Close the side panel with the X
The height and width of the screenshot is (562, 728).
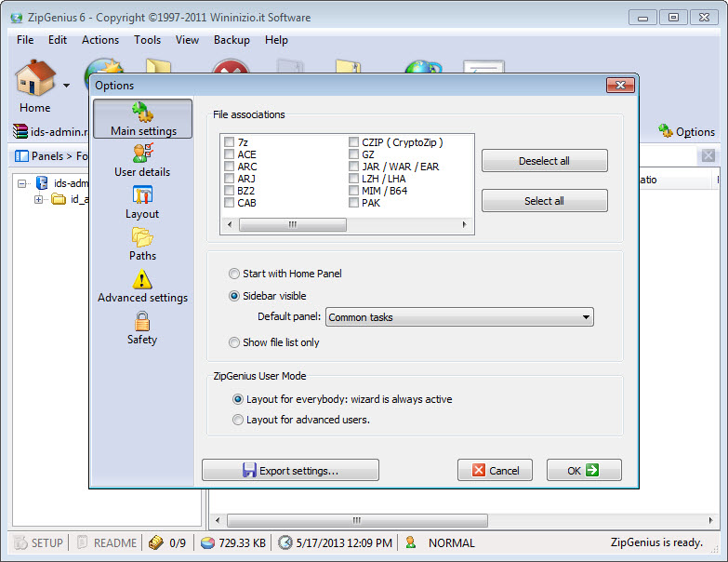(x=708, y=155)
